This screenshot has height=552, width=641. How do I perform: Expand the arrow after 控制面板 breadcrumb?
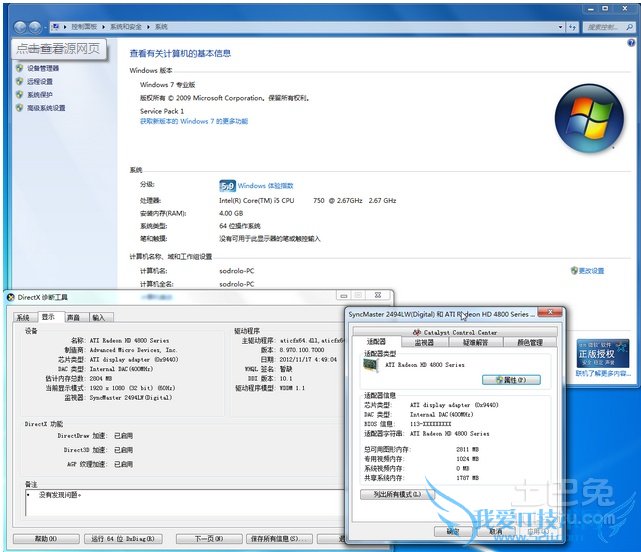(x=103, y=27)
